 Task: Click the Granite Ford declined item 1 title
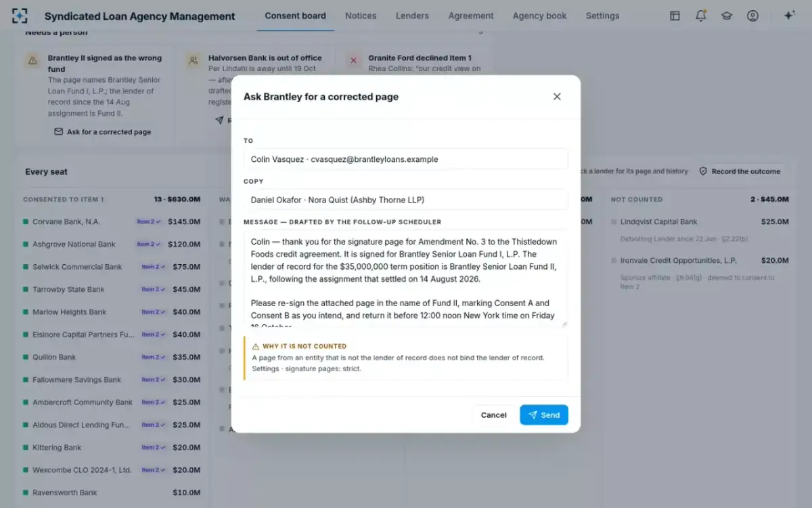click(x=420, y=58)
